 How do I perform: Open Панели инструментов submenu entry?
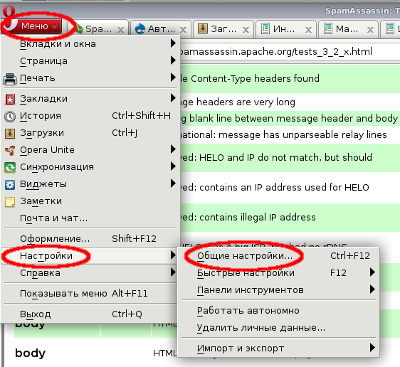tap(278, 290)
